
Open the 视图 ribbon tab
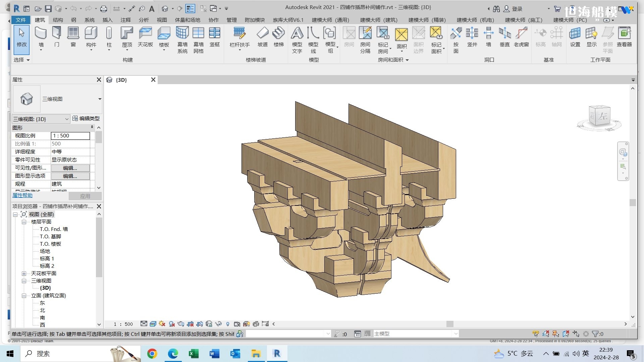coord(162,20)
